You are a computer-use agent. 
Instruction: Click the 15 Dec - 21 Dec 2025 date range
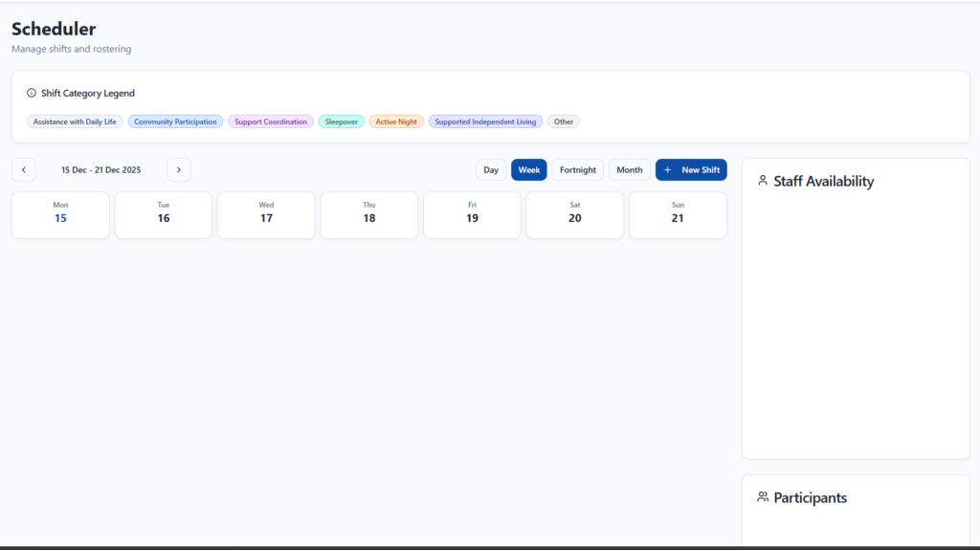[x=101, y=170]
